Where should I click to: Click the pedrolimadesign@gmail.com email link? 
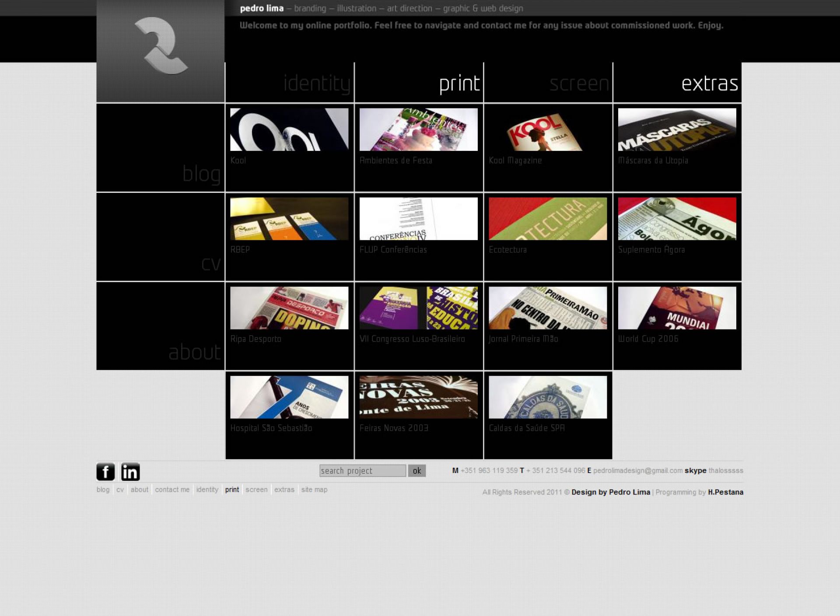coord(637,471)
